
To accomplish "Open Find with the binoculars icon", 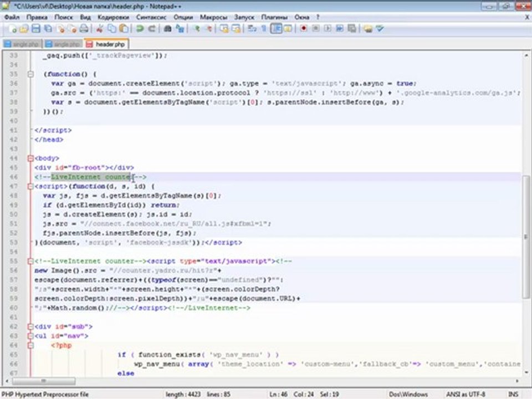I will (167, 29).
